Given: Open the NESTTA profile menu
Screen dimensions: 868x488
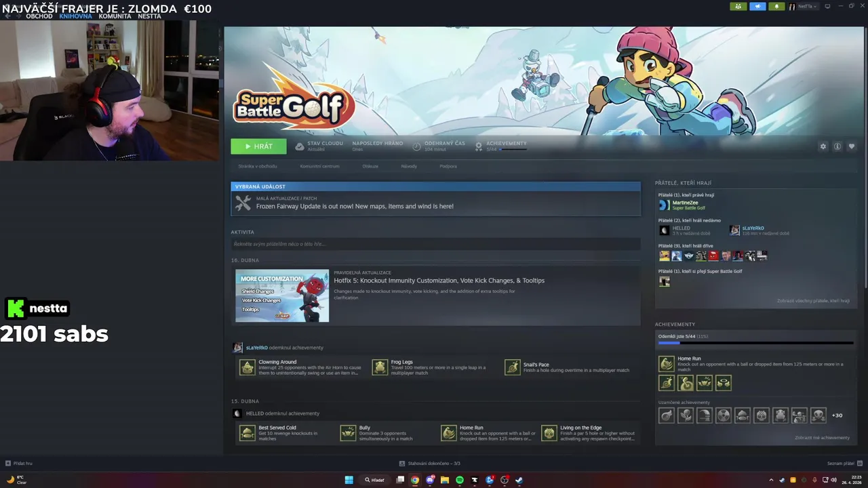Looking at the screenshot, I should tap(149, 16).
